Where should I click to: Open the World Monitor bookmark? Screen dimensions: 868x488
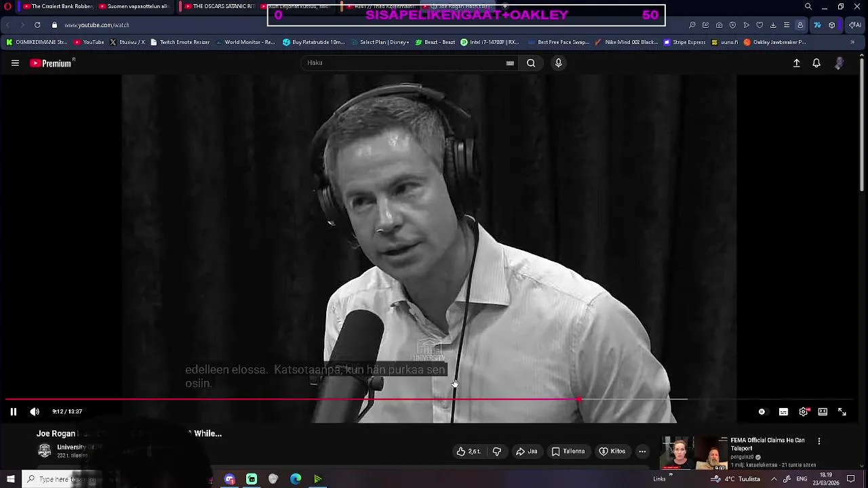tap(245, 42)
